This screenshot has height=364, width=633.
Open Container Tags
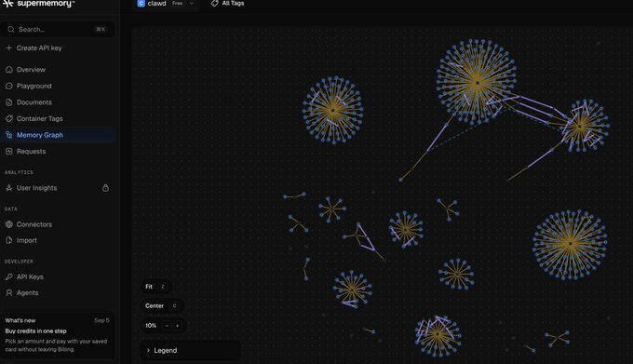coord(59,118)
